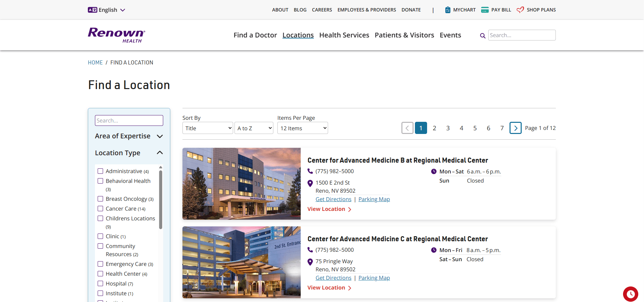Click clock icon beside Mon–Fri hours
This screenshot has width=644, height=302.
point(434,250)
